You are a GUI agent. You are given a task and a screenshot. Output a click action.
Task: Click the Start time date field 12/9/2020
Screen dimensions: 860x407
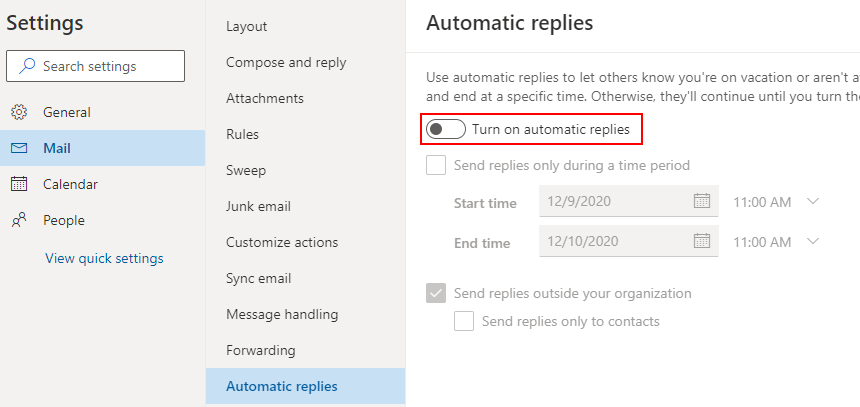(x=629, y=201)
